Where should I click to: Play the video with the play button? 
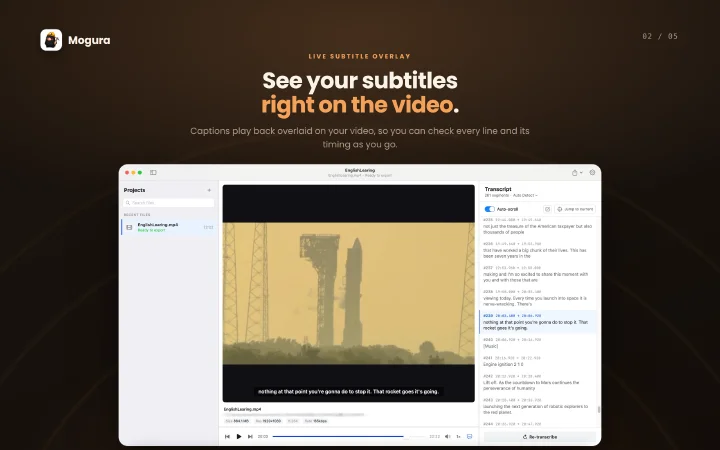pyautogui.click(x=239, y=436)
